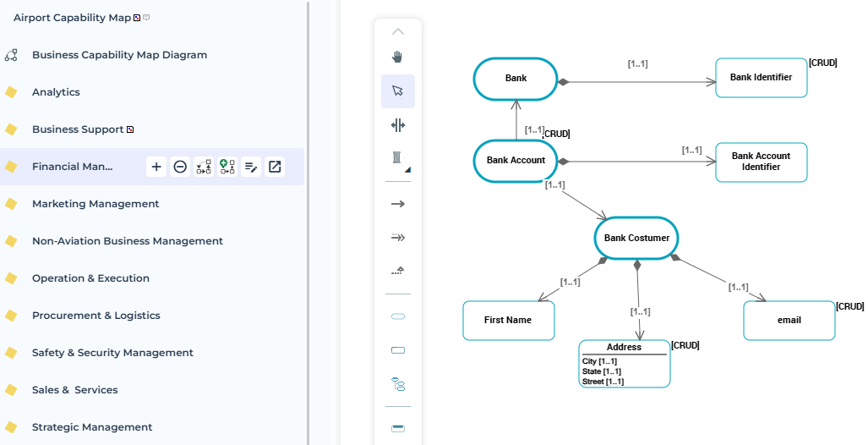Click the Bank Costumer node in diagram

636,238
